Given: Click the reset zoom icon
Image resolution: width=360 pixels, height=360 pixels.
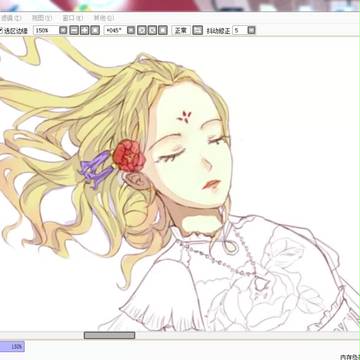Looking at the screenshot, I should (x=95, y=30).
